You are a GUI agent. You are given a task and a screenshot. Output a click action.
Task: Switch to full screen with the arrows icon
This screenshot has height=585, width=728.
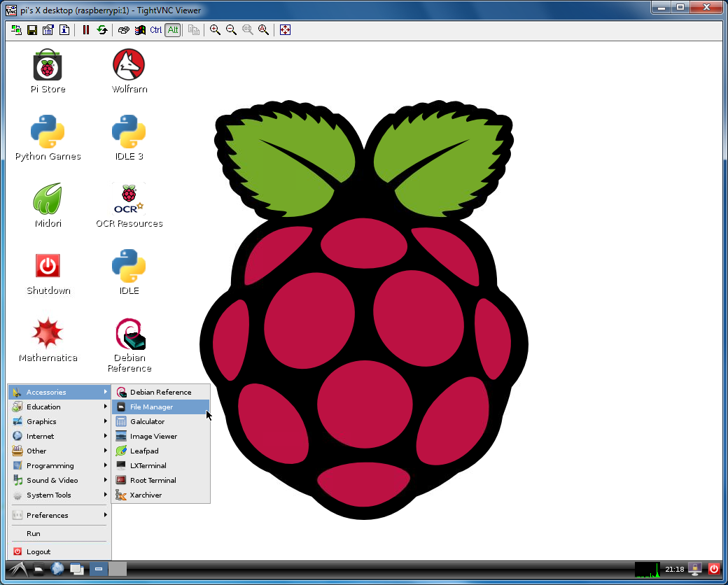point(285,30)
